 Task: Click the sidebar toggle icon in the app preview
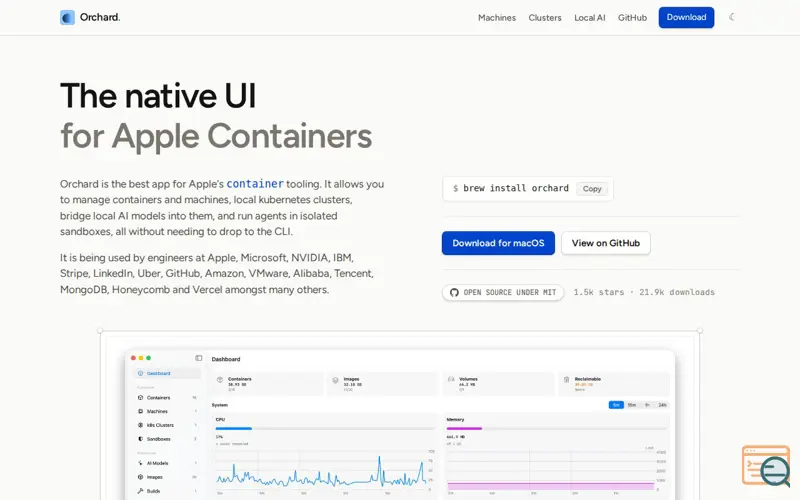click(x=198, y=358)
